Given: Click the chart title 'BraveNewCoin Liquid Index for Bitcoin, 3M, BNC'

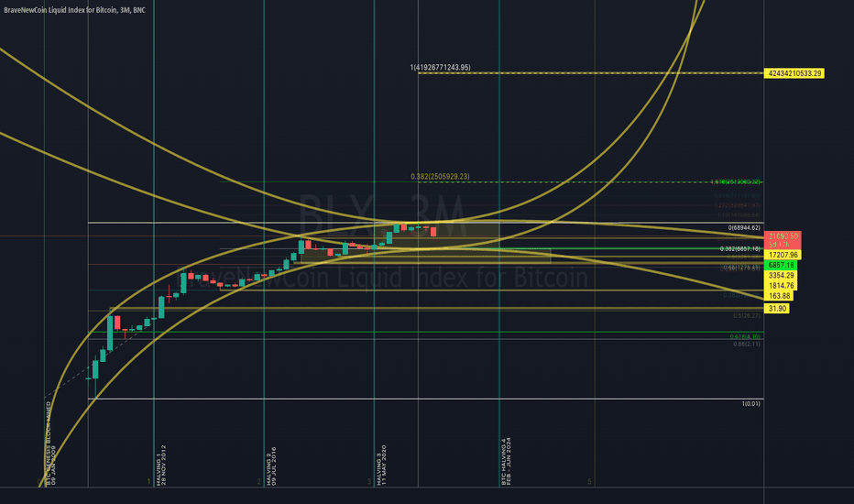Looking at the screenshot, I should point(74,10).
